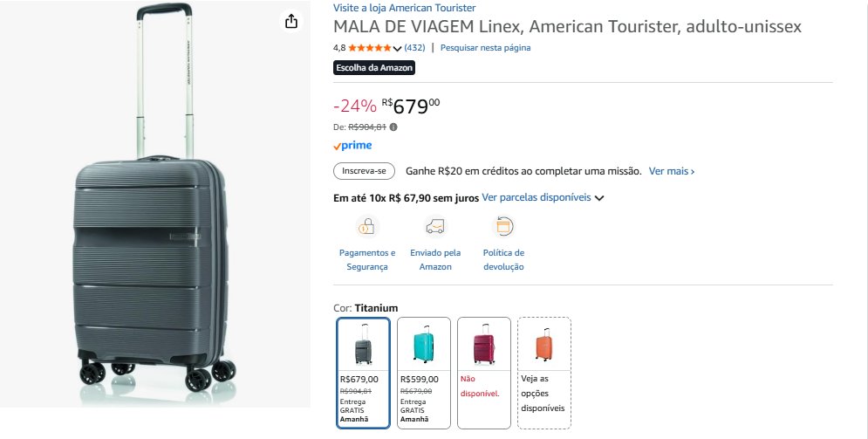Choose the turquoise suitcase color option

tap(423, 373)
